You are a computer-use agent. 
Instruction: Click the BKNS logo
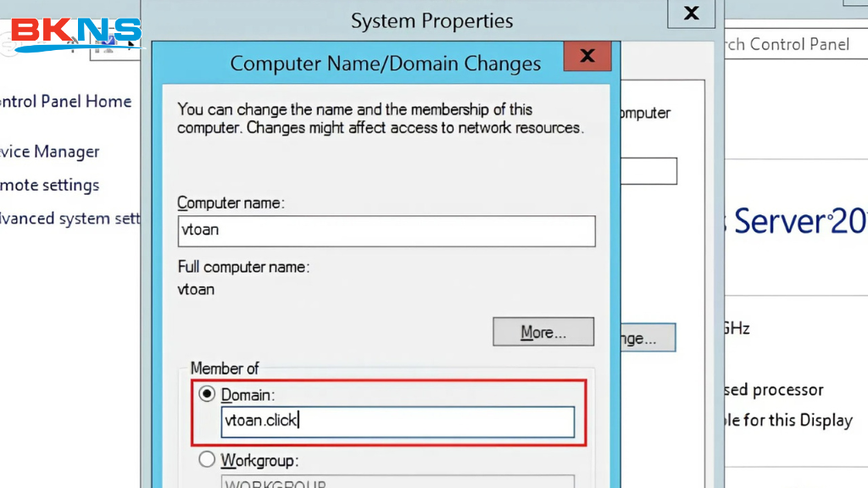pos(76,34)
